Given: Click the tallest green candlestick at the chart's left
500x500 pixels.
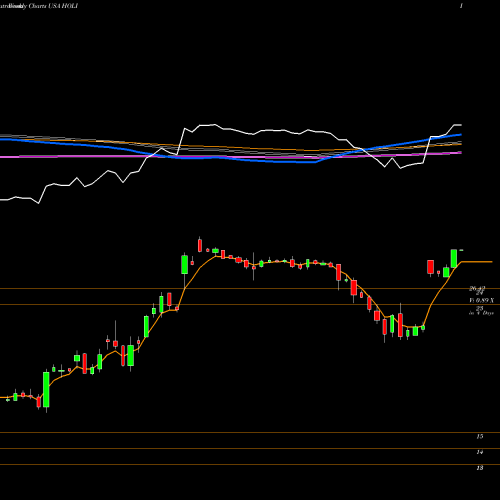Looking at the screenshot, I should pyautogui.click(x=46, y=389).
